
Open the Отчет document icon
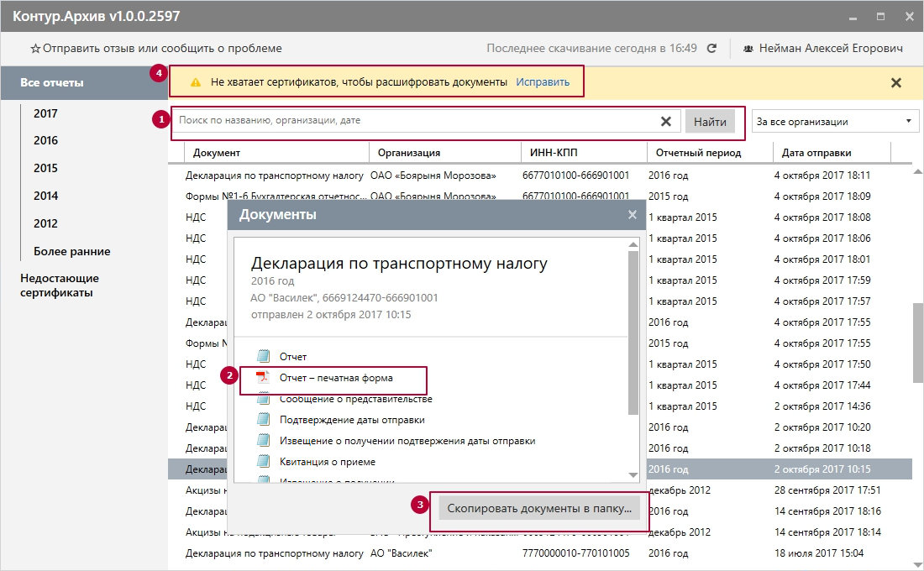264,356
